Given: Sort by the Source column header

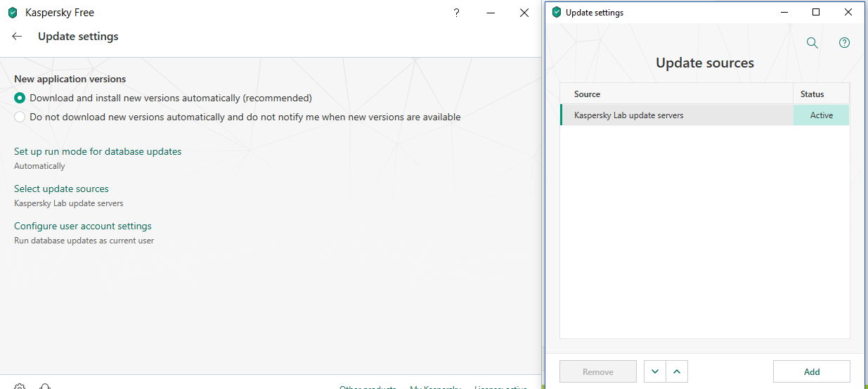Looking at the screenshot, I should coord(677,94).
